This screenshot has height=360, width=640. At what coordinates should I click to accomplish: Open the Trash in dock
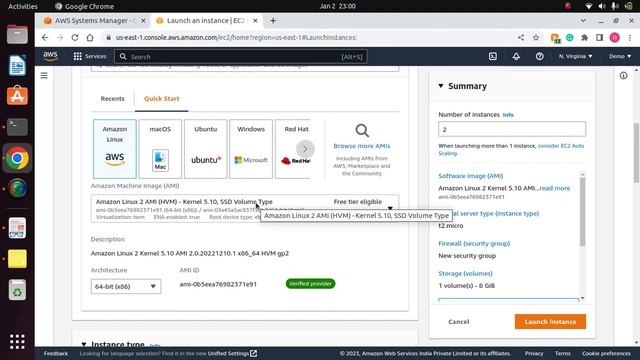tap(17, 290)
